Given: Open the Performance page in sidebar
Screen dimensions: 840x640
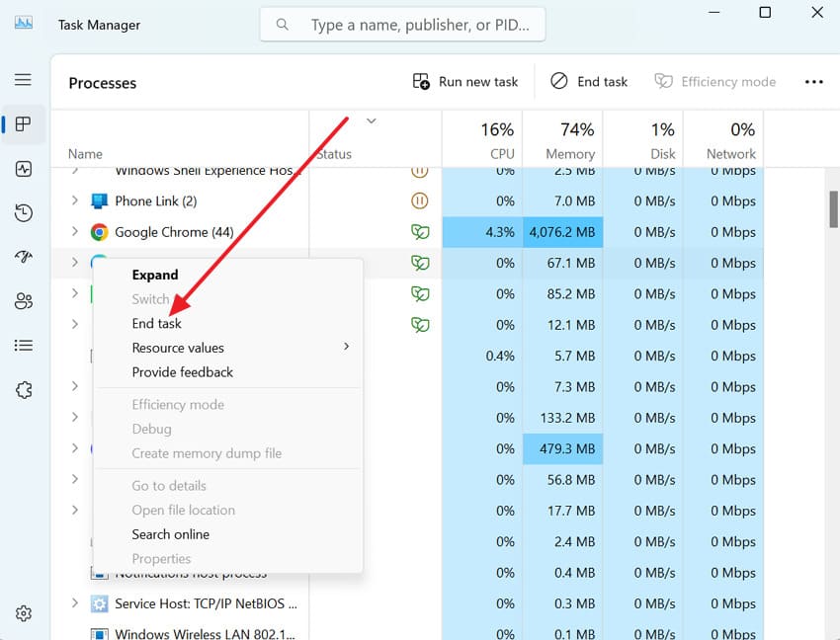Looking at the screenshot, I should coord(24,169).
